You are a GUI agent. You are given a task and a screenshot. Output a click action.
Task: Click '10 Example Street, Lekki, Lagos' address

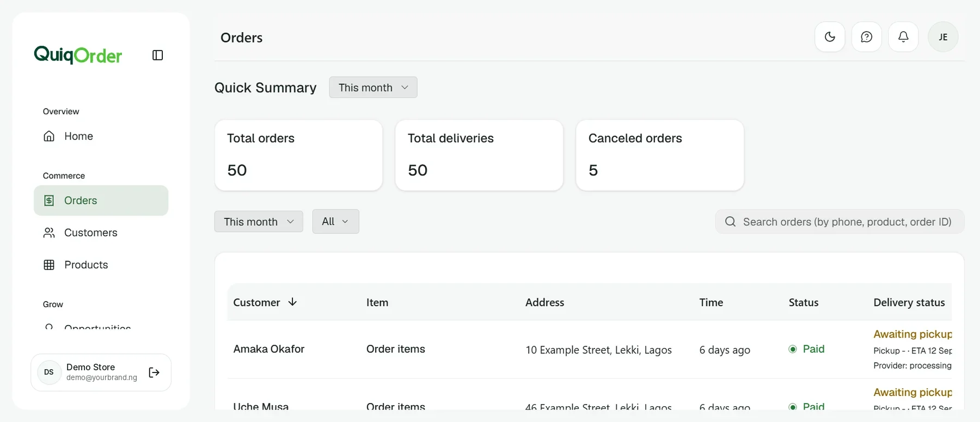click(598, 350)
